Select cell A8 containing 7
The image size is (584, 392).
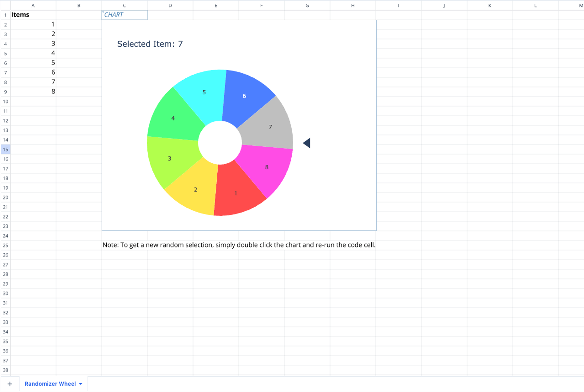click(x=33, y=82)
